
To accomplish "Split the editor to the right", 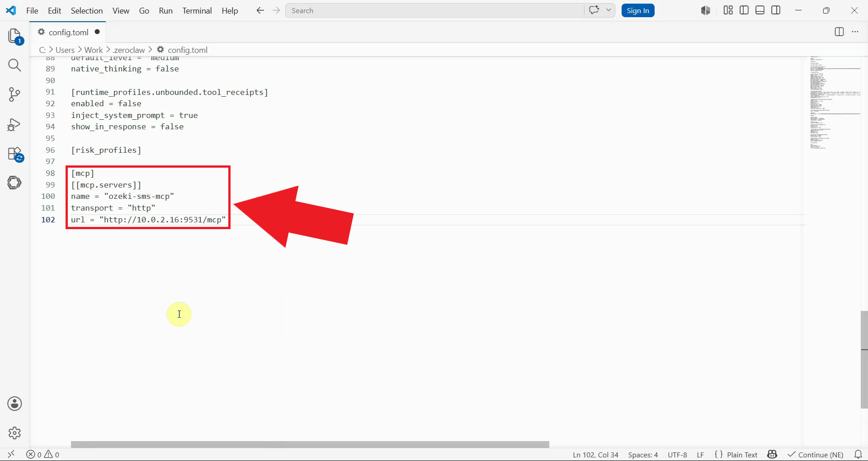I will (839, 32).
